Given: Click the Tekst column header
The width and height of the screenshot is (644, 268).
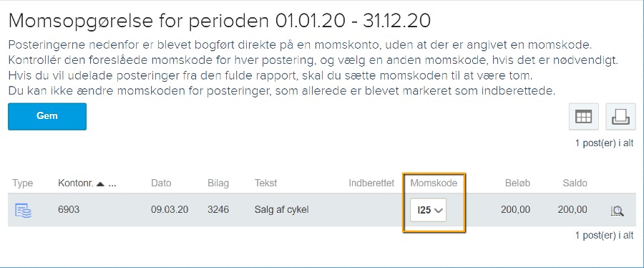Looking at the screenshot, I should click(x=265, y=183).
